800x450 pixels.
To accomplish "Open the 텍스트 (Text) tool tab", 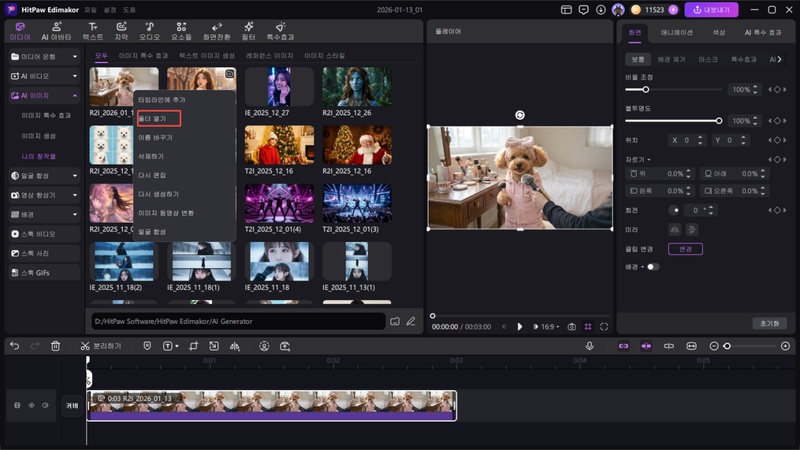I will click(x=92, y=30).
